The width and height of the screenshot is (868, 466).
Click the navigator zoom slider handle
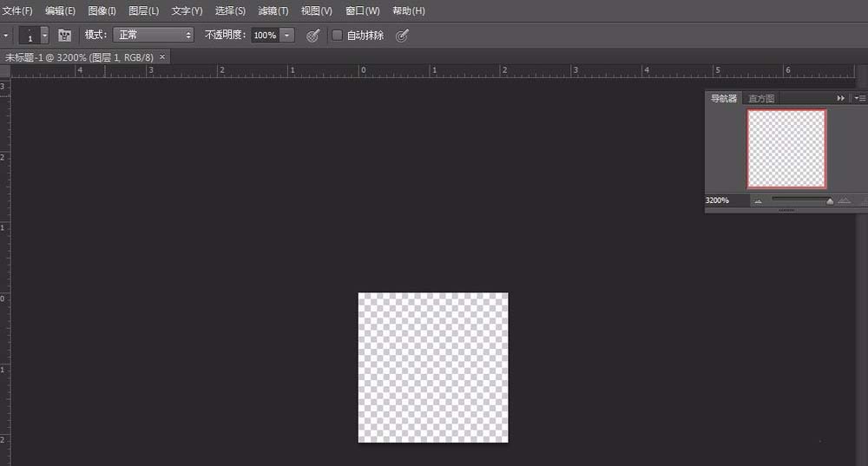[830, 200]
